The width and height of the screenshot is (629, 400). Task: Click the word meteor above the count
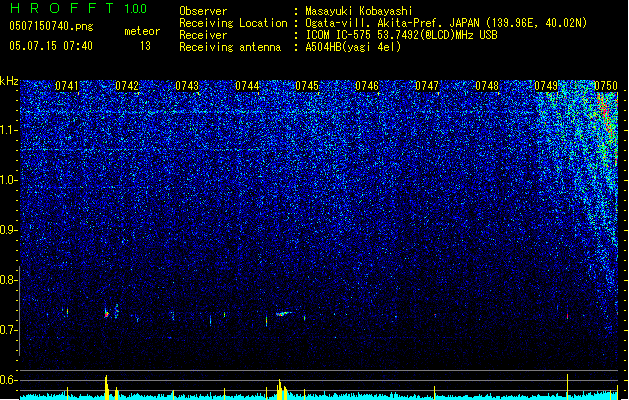(142, 31)
